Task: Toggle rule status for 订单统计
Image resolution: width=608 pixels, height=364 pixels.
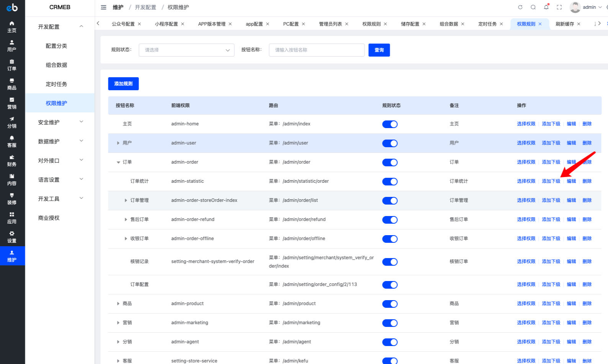Action: 390,182
